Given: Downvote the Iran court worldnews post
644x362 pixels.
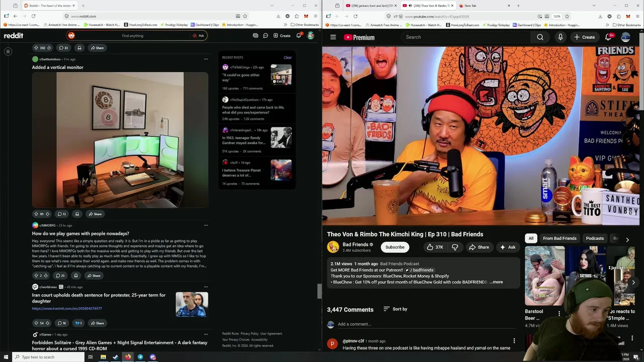Looking at the screenshot, I should [48, 323].
